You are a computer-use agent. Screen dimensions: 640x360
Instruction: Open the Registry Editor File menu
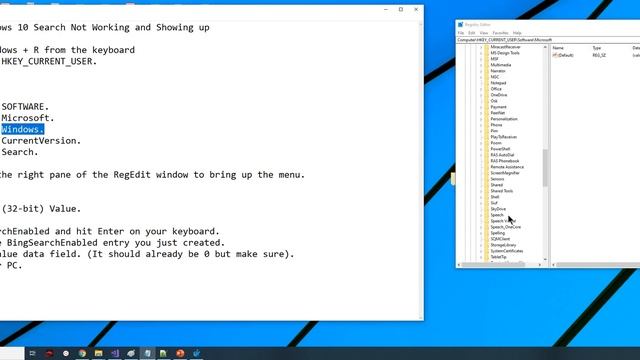(x=461, y=33)
